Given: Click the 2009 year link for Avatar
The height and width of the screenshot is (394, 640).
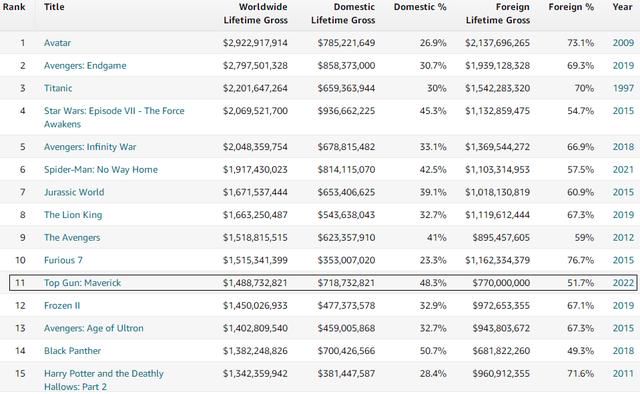Looking at the screenshot, I should 623,43.
